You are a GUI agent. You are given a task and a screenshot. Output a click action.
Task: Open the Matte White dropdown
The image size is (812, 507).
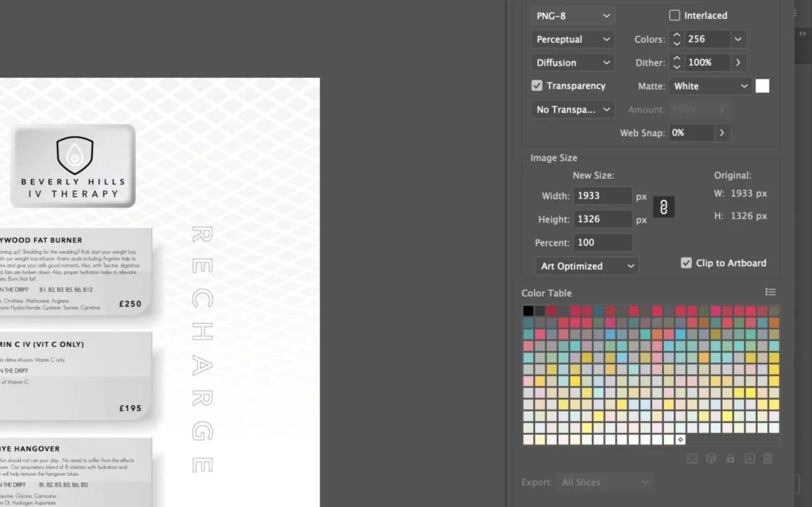(710, 86)
